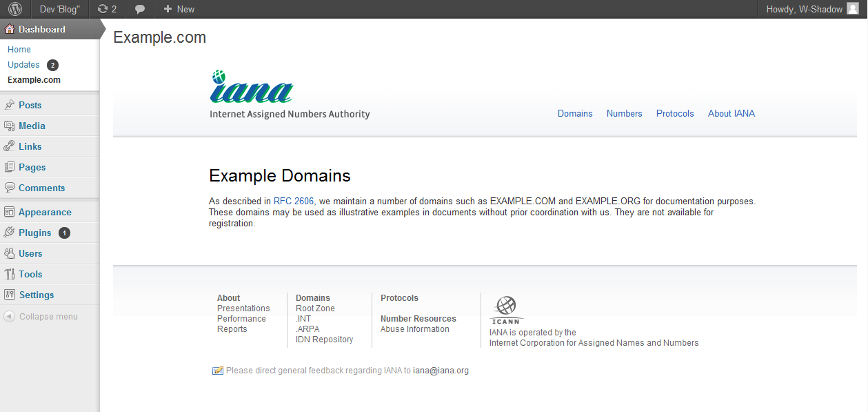Click the Reports footer link
This screenshot has width=868, height=412.
click(x=232, y=329)
